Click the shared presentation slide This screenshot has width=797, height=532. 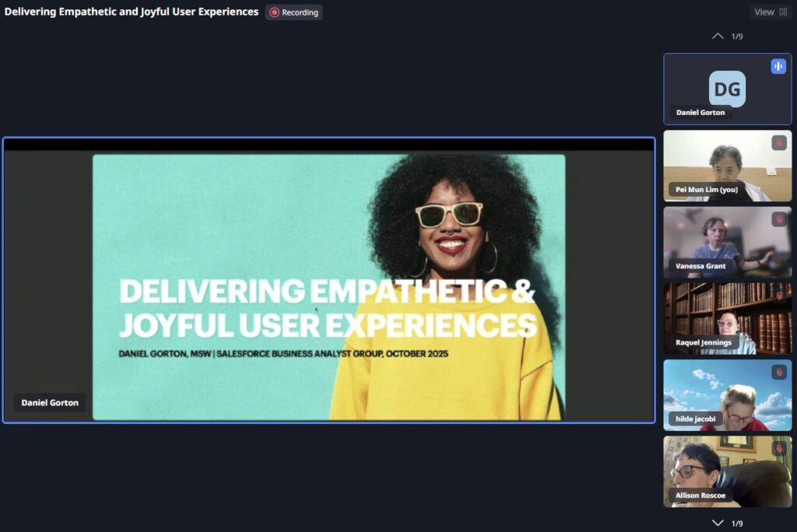point(328,286)
